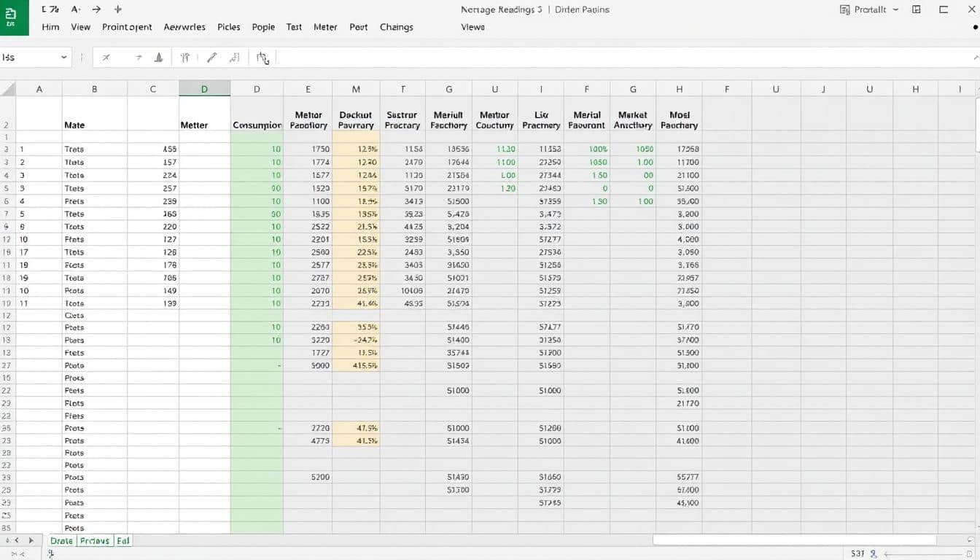This screenshot has height=560, width=980.
Task: Select column header A
Action: [39, 89]
